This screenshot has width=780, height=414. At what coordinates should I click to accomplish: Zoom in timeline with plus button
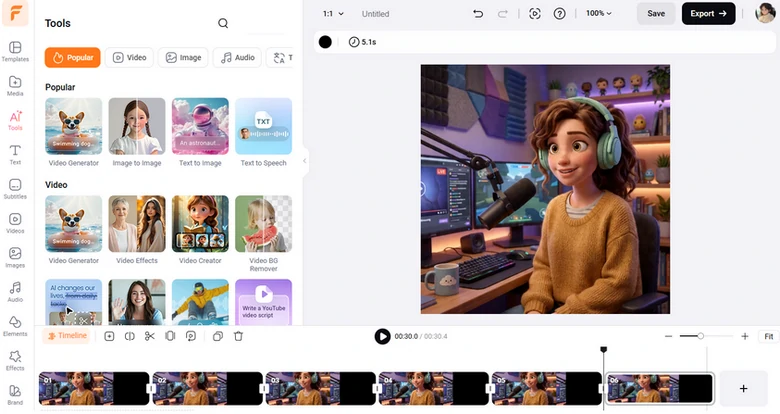point(745,336)
